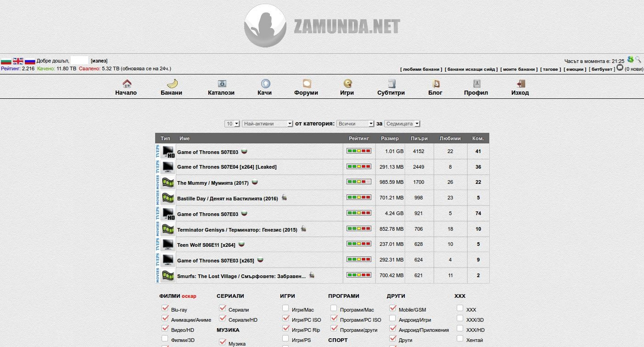
Task: Click the Bulgarian flag language icon
Action: (6, 61)
